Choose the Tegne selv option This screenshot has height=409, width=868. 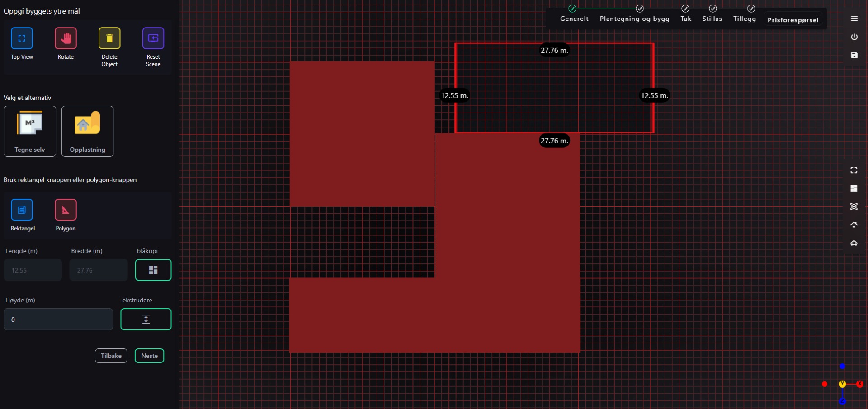coord(30,132)
